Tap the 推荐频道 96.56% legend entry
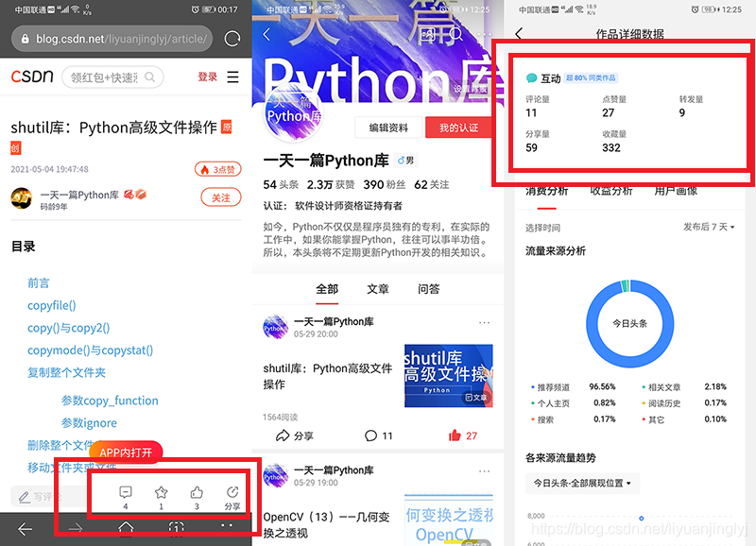 [574, 387]
